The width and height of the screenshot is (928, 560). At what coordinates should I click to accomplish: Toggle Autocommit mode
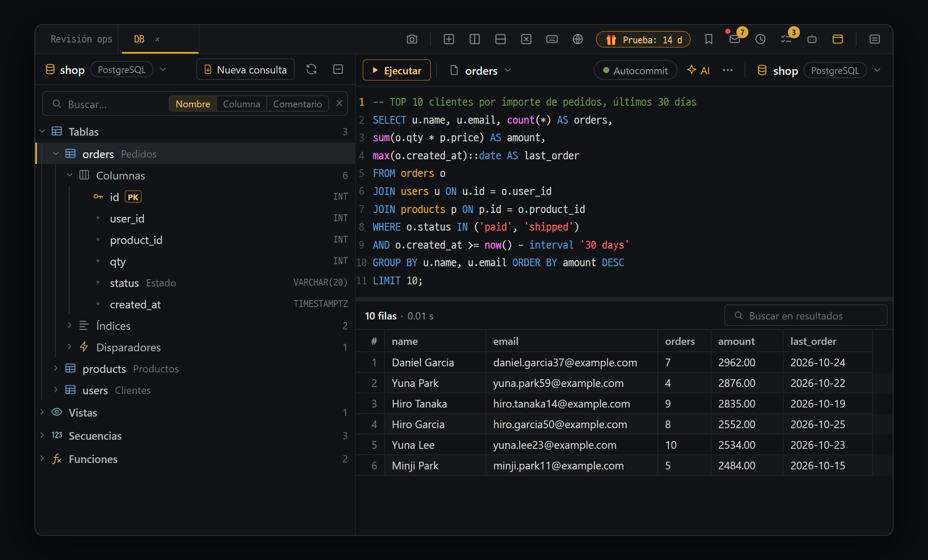click(635, 70)
